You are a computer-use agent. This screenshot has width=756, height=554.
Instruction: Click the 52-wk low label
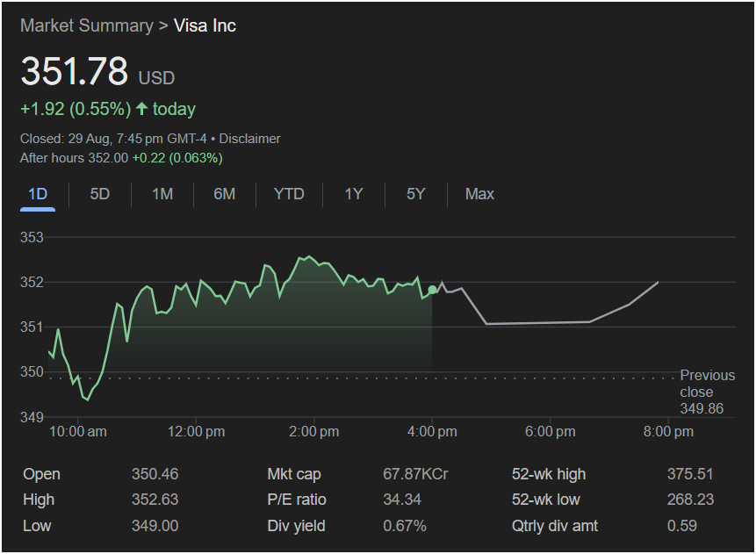[546, 500]
